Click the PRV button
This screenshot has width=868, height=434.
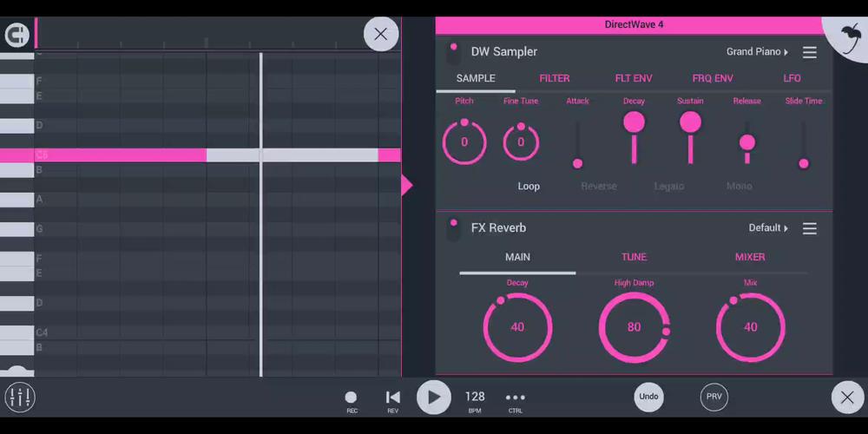714,397
